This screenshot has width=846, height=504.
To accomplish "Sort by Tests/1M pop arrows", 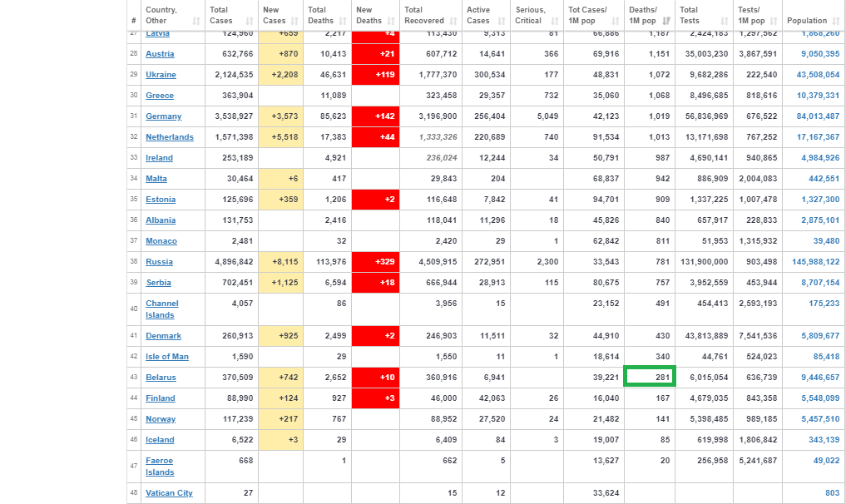I will point(774,21).
